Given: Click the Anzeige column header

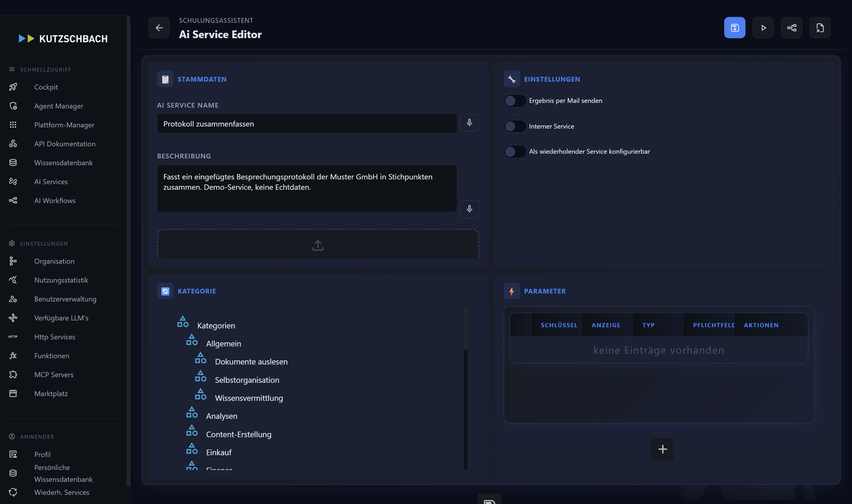Looking at the screenshot, I should 606,325.
